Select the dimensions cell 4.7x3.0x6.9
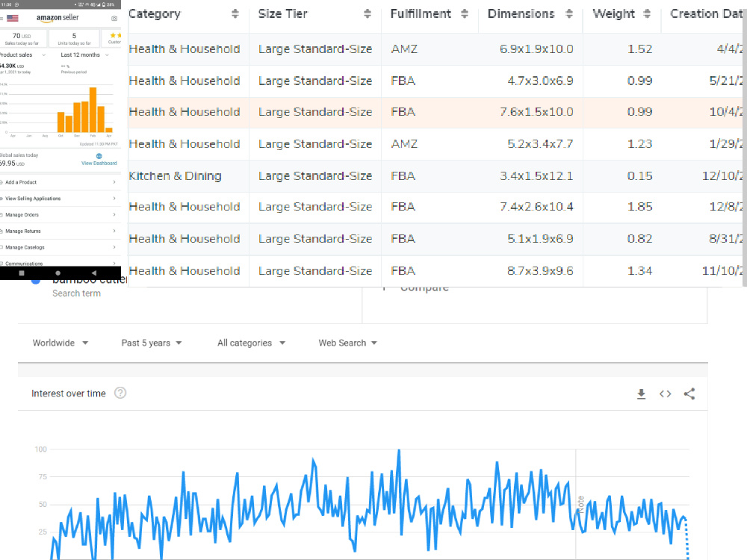The height and width of the screenshot is (560, 747). coord(540,81)
